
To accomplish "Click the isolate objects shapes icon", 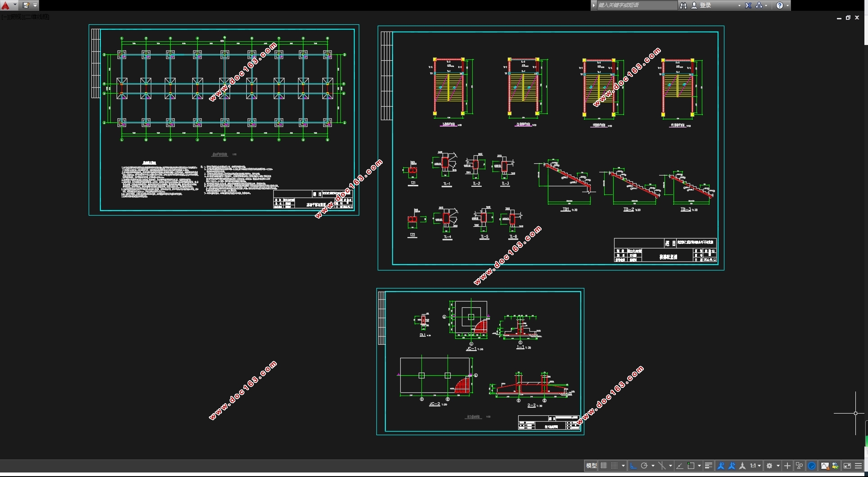I will coord(800,466).
